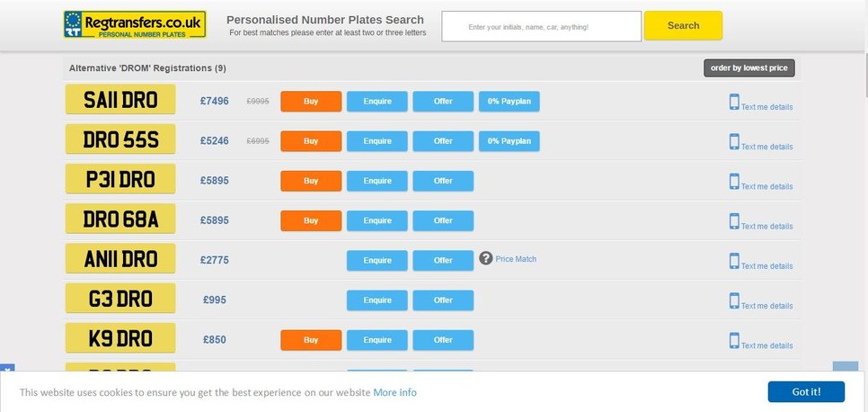The height and width of the screenshot is (412, 868).
Task: Click the AN11 DRO plate image
Action: click(x=120, y=259)
